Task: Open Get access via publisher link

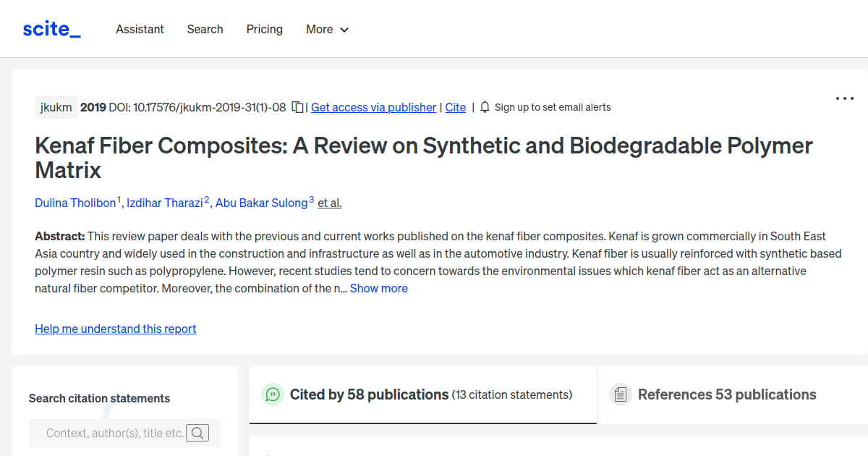Action: pyautogui.click(x=373, y=107)
